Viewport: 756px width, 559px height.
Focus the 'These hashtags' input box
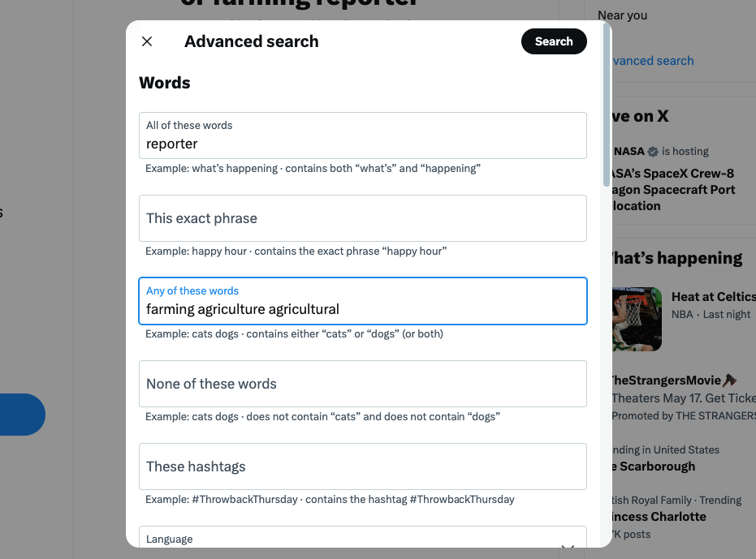pyautogui.click(x=362, y=467)
